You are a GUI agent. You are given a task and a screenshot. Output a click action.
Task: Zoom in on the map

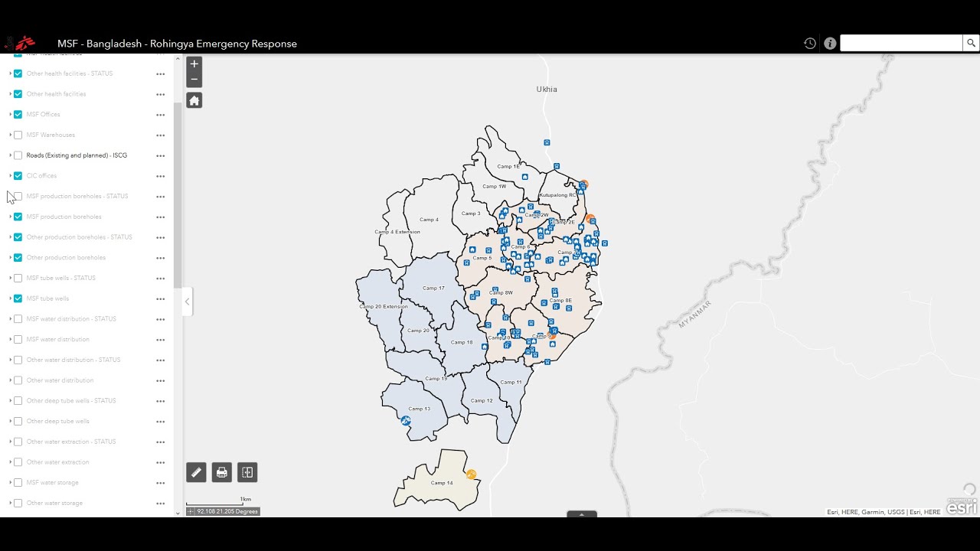194,64
